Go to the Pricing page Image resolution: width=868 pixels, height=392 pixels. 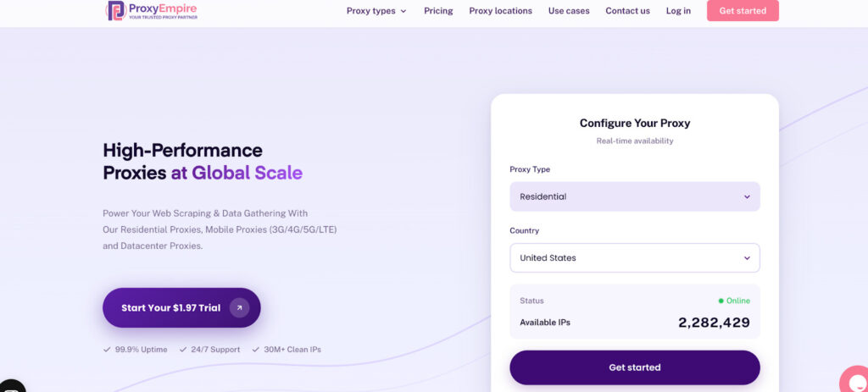click(438, 11)
